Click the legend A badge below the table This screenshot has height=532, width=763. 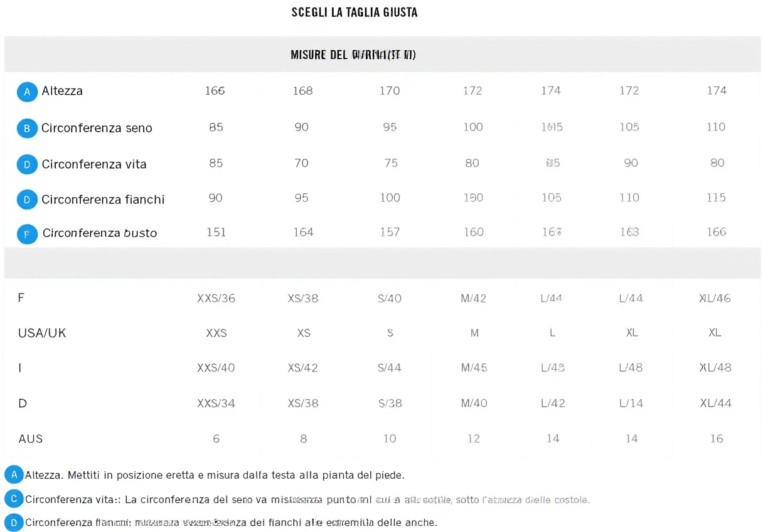pos(14,475)
